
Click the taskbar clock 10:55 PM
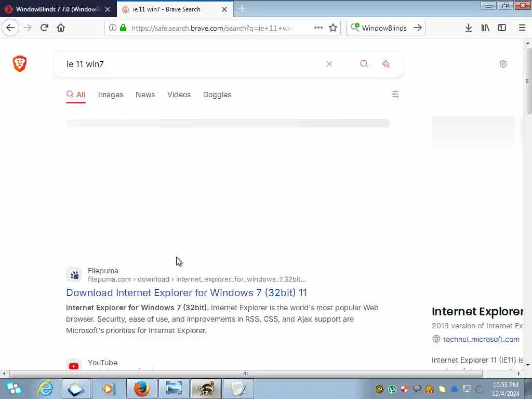click(506, 385)
